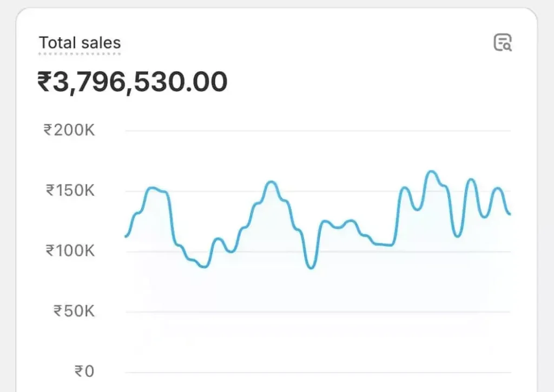
Task: Click the ₹3,796,530.00 total amount
Action: point(132,82)
